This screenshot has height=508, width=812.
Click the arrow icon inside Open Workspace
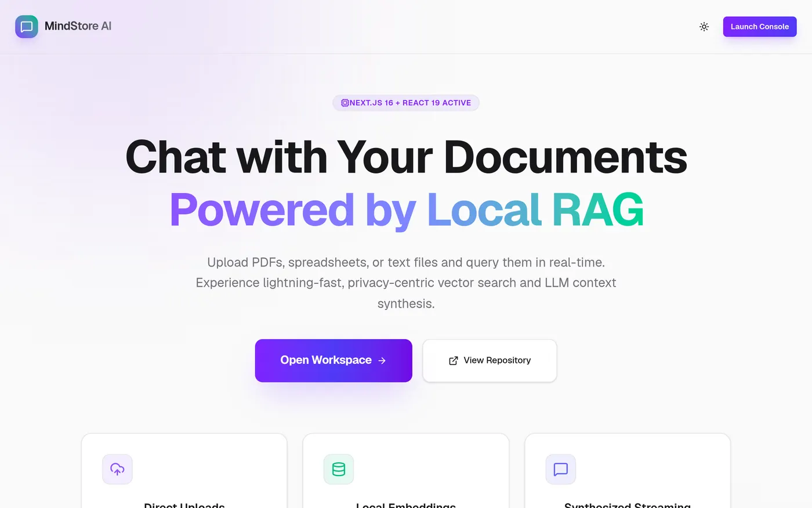pos(382,361)
